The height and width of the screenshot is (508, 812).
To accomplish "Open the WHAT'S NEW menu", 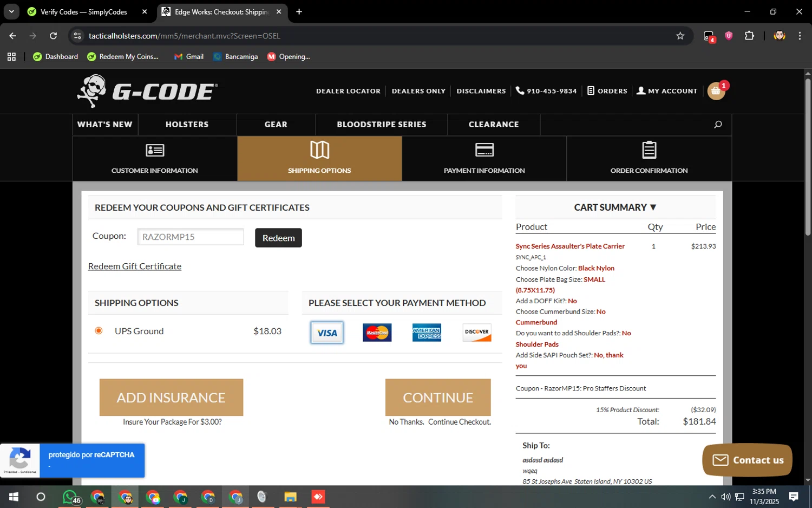I will pyautogui.click(x=105, y=125).
